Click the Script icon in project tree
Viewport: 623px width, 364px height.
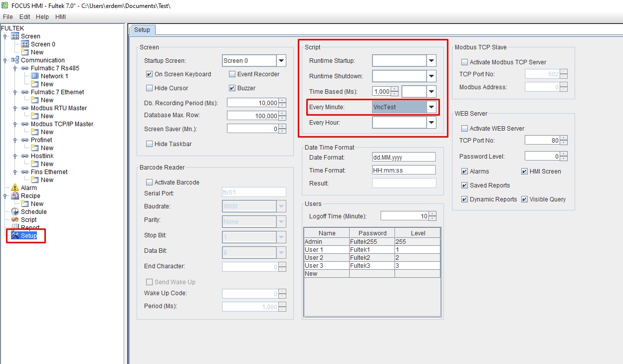[15, 219]
